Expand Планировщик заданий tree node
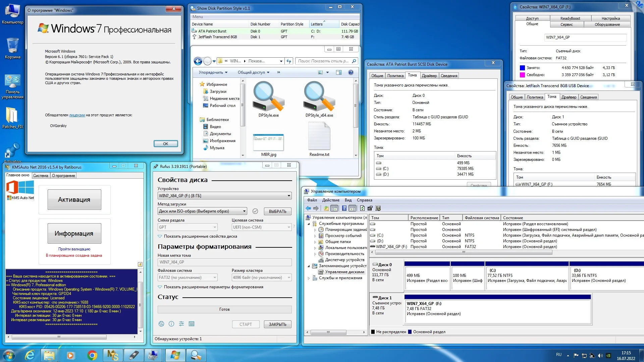The width and height of the screenshot is (644, 362). point(315,230)
